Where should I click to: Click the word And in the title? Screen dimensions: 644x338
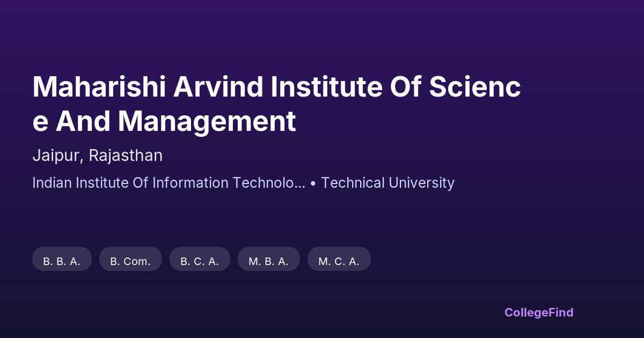tap(83, 121)
